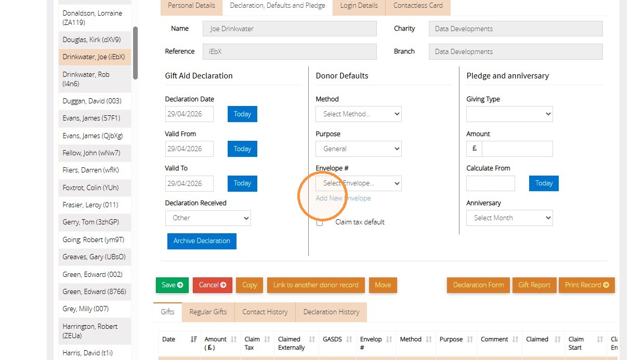Open the Gift Report
This screenshot has width=644, height=360.
coord(534,285)
